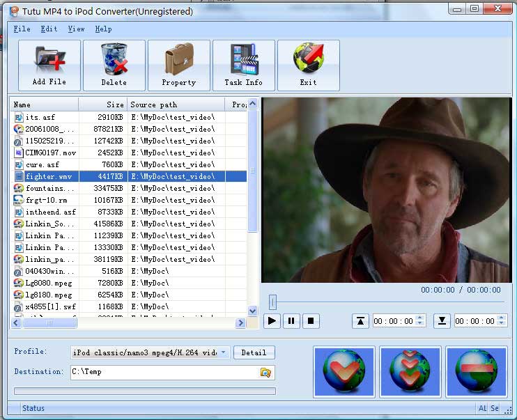517x420 pixels.
Task: Click the single red arrow globe convert button
Action: pyautogui.click(x=344, y=371)
